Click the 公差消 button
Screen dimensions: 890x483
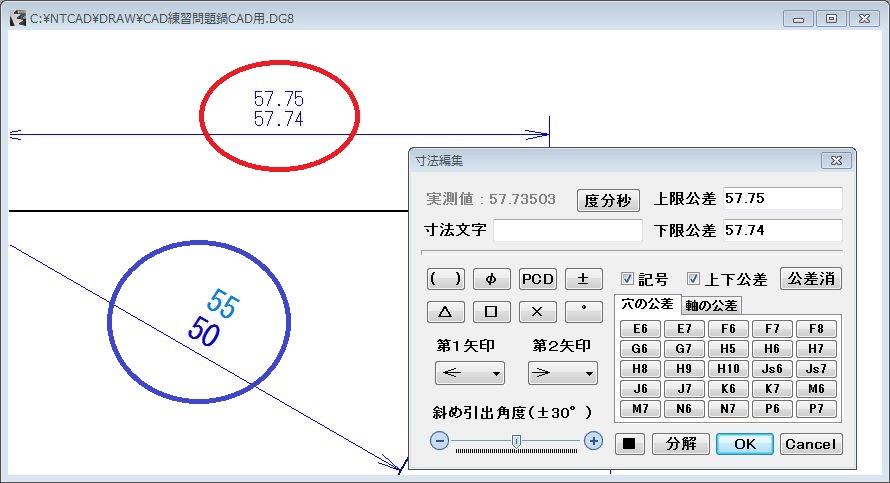(x=811, y=279)
